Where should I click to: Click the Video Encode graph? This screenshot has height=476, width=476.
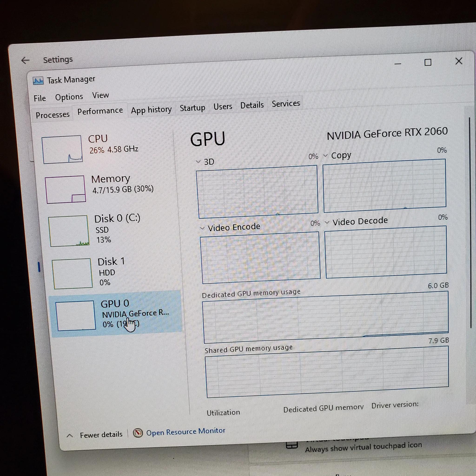(x=260, y=258)
